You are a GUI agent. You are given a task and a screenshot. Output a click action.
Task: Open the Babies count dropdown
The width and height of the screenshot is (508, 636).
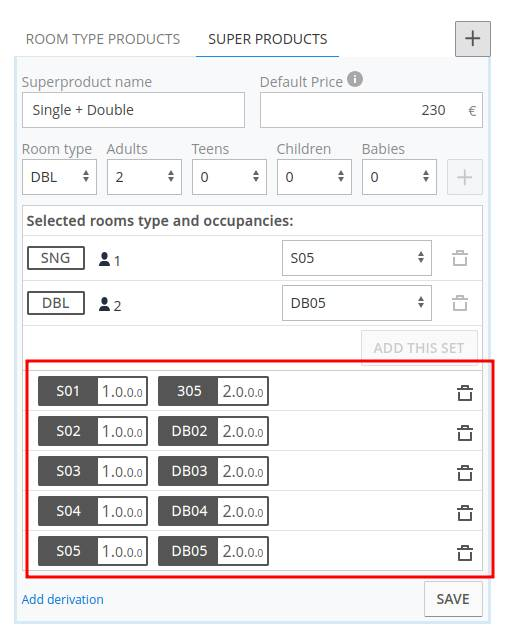[399, 177]
